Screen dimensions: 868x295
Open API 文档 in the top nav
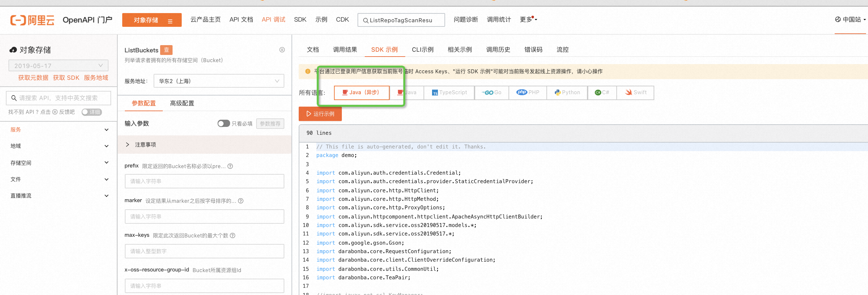[x=241, y=20]
